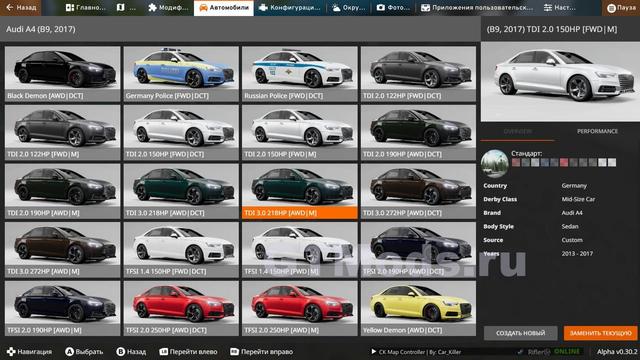Select the Black Demon [AWD|DCT] configuration
The image size is (640, 360).
tap(62, 73)
